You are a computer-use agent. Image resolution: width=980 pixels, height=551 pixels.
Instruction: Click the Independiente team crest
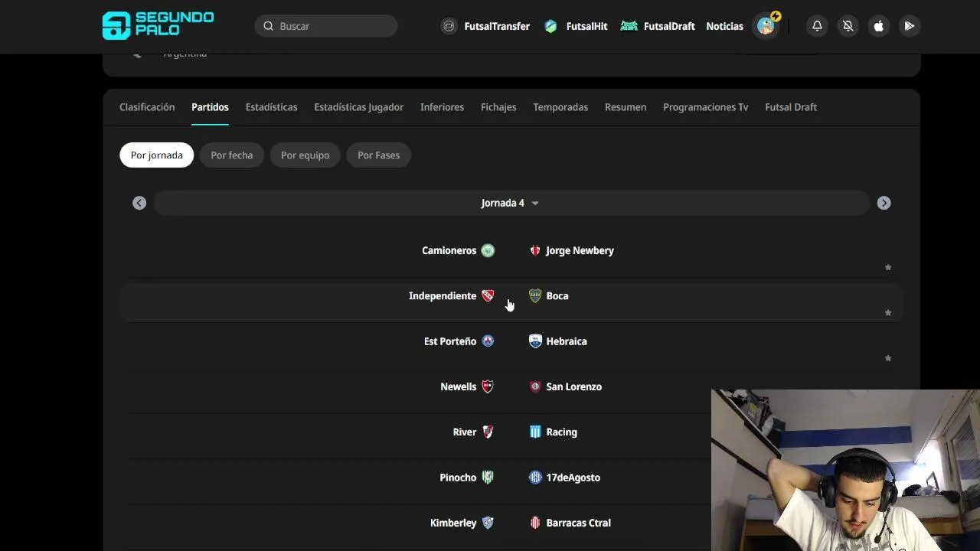click(488, 295)
